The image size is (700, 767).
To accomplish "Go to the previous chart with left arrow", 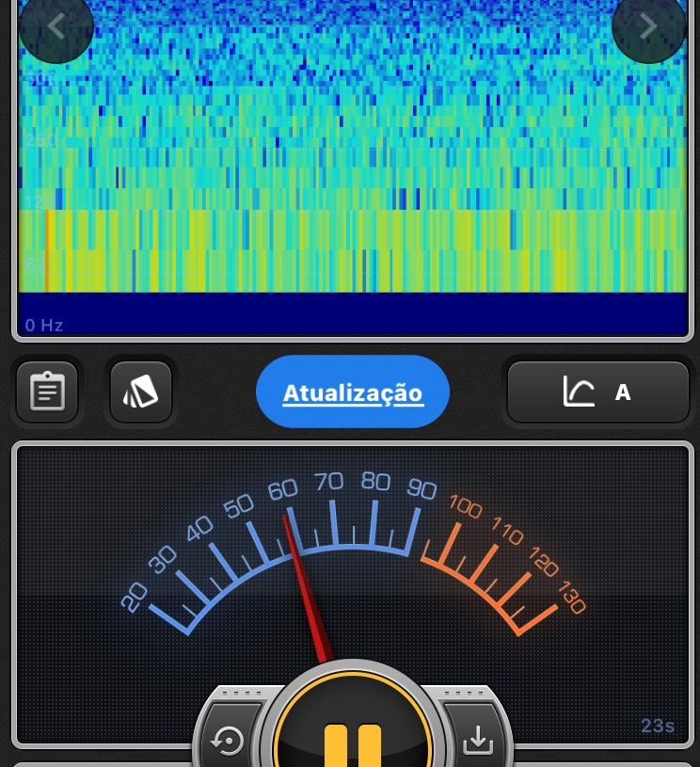I will click(56, 26).
